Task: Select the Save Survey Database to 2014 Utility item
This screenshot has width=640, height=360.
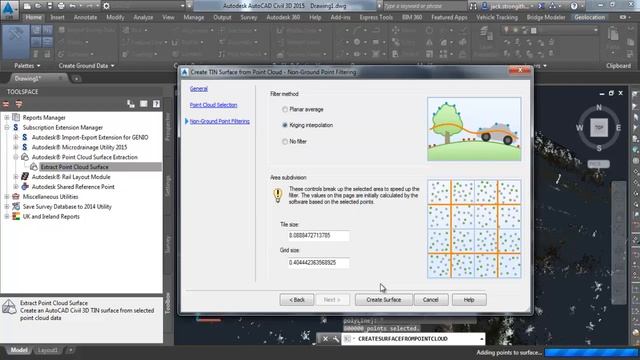Action: (x=67, y=207)
